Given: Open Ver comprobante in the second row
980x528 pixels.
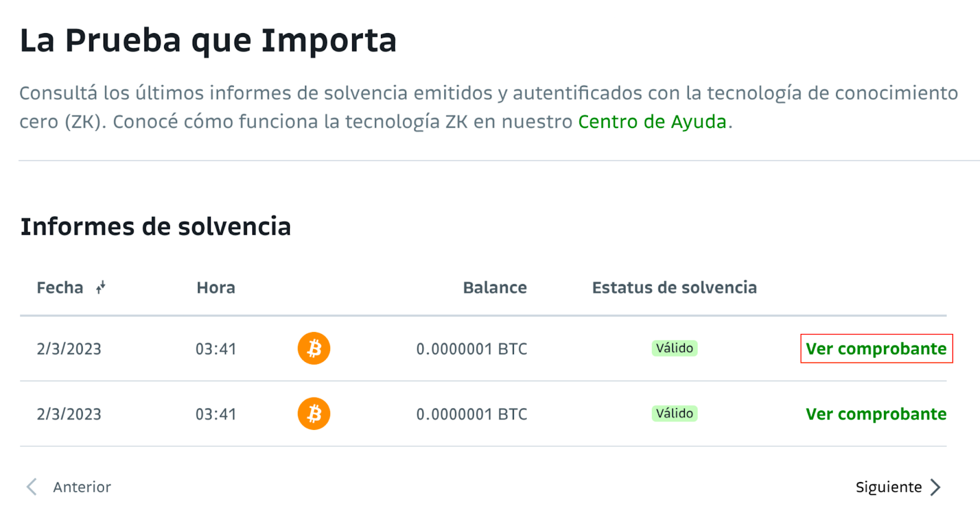Looking at the screenshot, I should pos(876,414).
